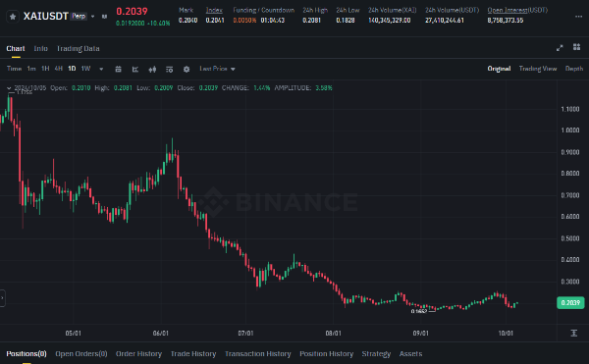Select the Time interval view
Image resolution: width=589 pixels, height=364 pixels.
14,69
